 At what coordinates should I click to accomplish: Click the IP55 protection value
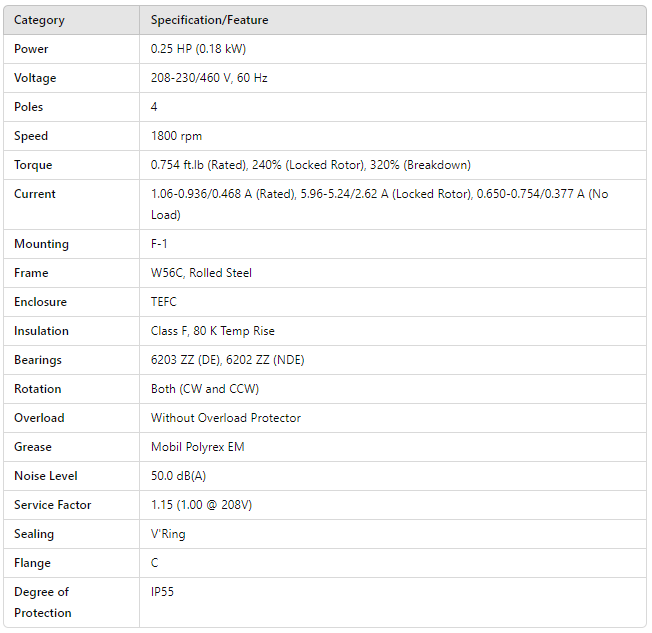tap(162, 592)
